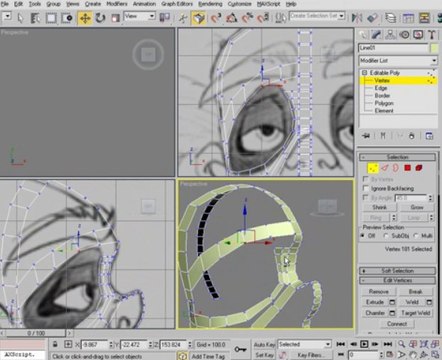Select the Off preview selection radio
The width and height of the screenshot is (442, 360).
pyautogui.click(x=363, y=236)
